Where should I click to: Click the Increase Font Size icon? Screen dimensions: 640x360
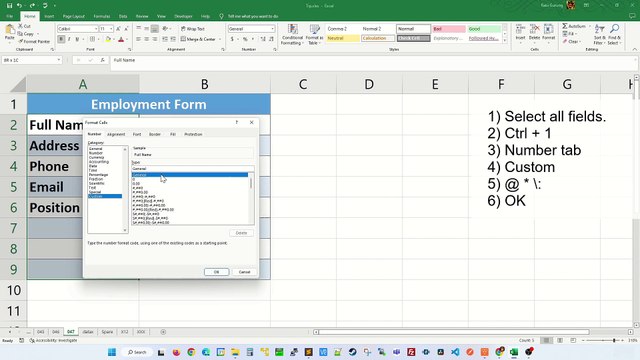pos(118,29)
